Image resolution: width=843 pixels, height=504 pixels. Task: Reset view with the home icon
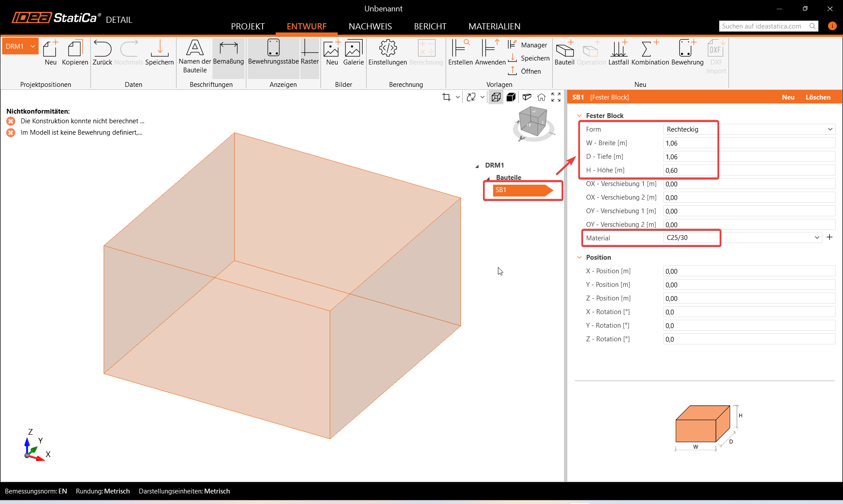click(x=541, y=97)
